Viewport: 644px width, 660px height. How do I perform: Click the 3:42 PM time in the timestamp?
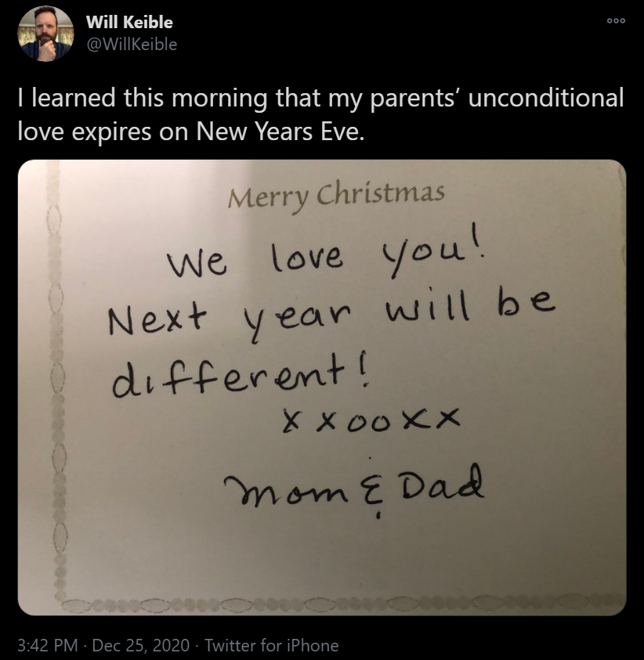tap(48, 646)
